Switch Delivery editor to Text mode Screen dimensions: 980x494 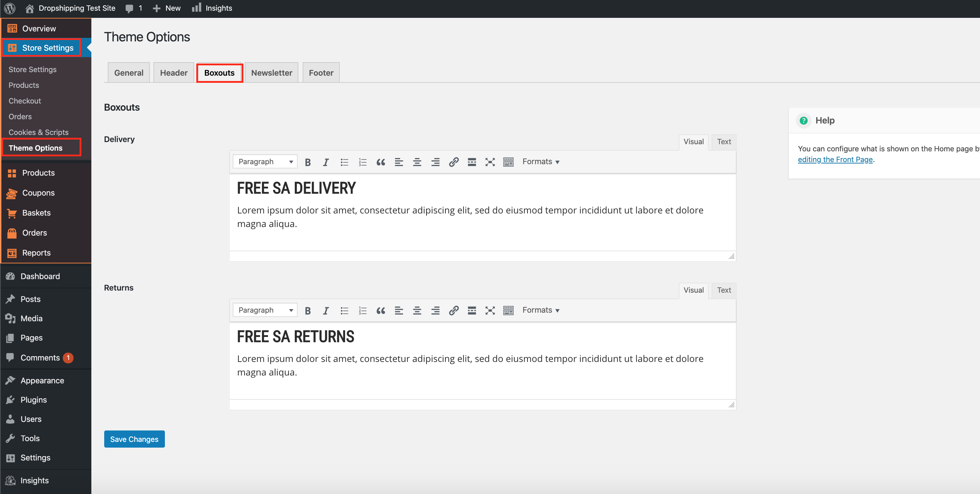pyautogui.click(x=724, y=142)
